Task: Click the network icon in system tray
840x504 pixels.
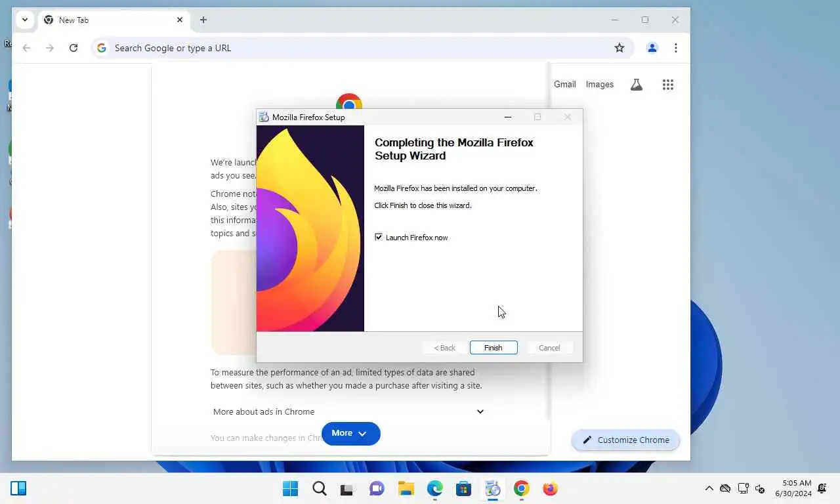Action: pos(743,489)
